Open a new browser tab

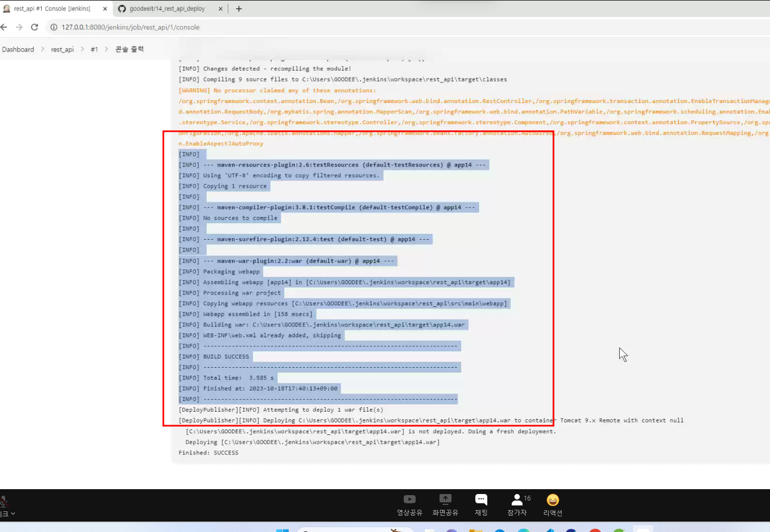239,9
